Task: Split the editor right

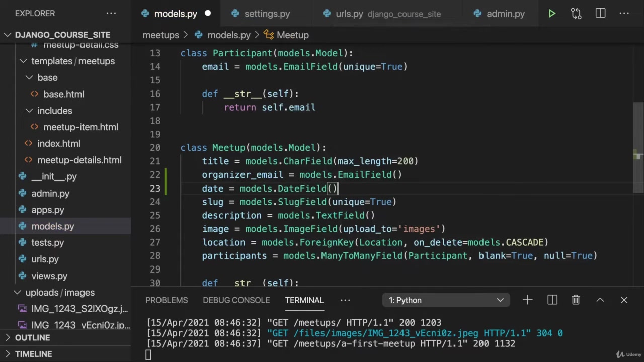Action: (600, 14)
